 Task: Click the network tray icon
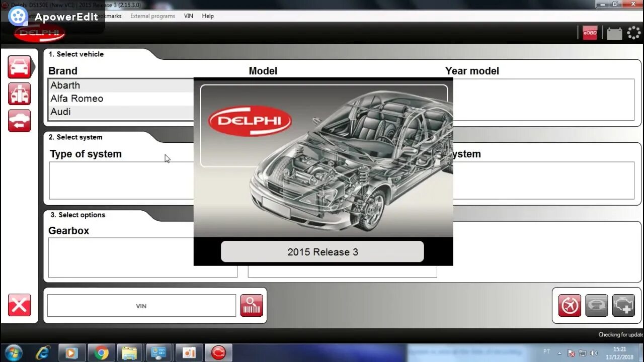click(x=583, y=353)
